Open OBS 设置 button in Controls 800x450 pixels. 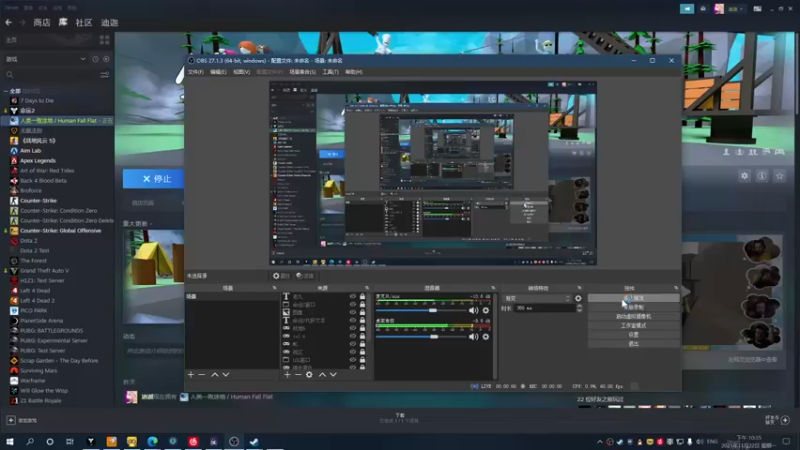pyautogui.click(x=633, y=335)
